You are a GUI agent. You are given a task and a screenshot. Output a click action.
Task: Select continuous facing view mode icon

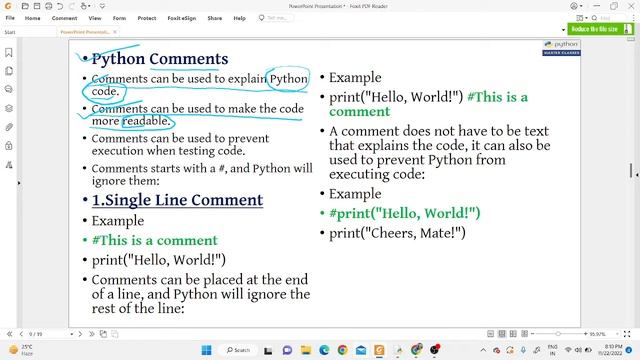(524, 334)
